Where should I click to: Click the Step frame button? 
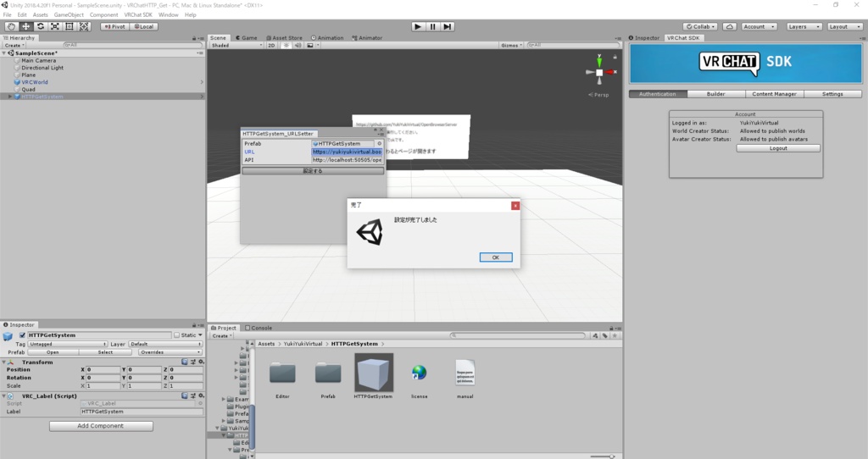click(x=448, y=26)
